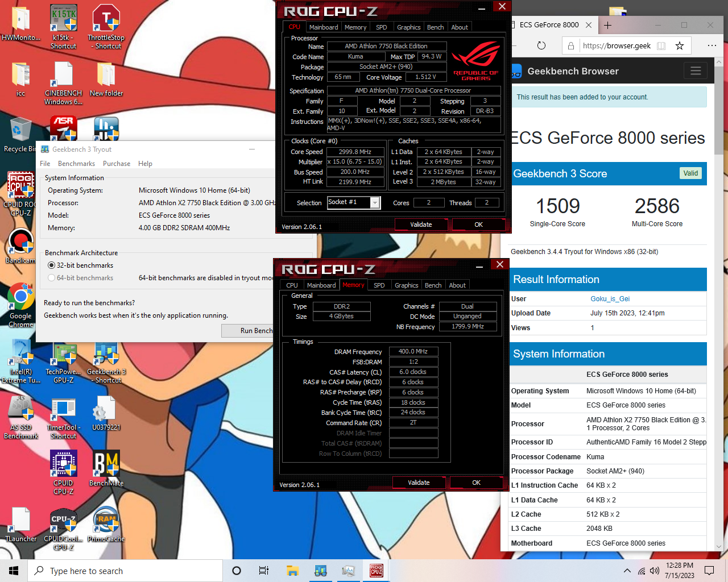Switch to CPU tab in CPU-Z timings window
728x582 pixels.
click(x=292, y=285)
